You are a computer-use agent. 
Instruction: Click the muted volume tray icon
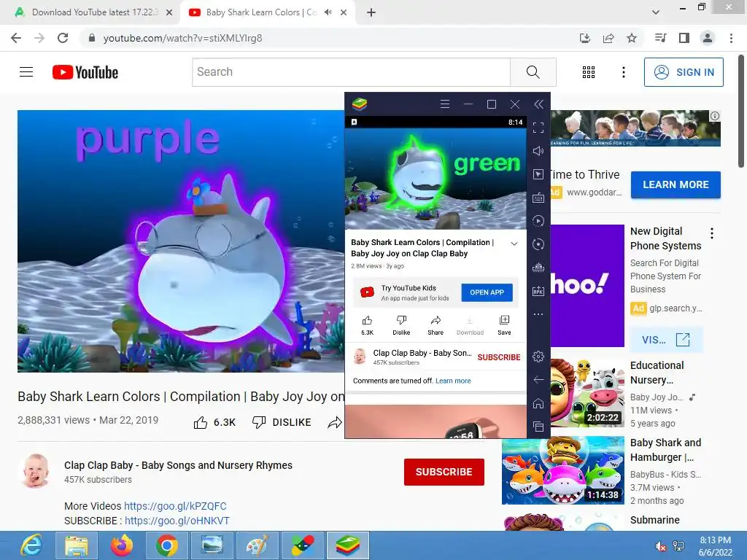(x=660, y=545)
